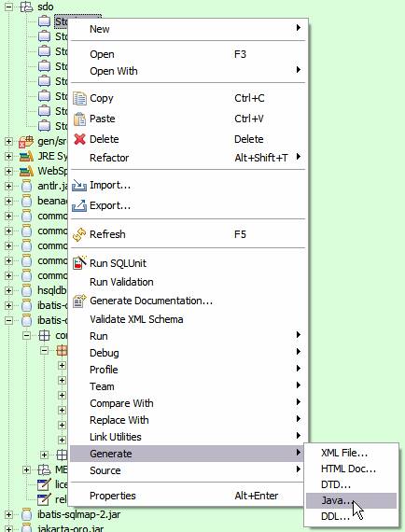Viewport: 405px width, 532px height.
Task: Expand the ibatis-sqlmap-2.jar tree node
Action: click(8, 514)
